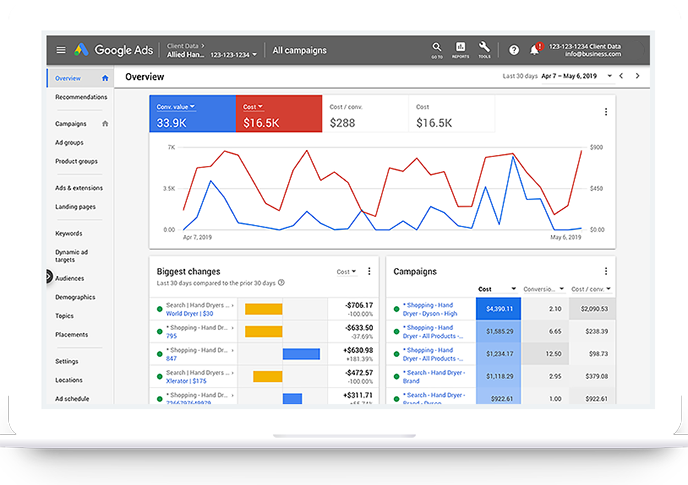Expand the Client Data breadcrumb arrow

[x=203, y=46]
